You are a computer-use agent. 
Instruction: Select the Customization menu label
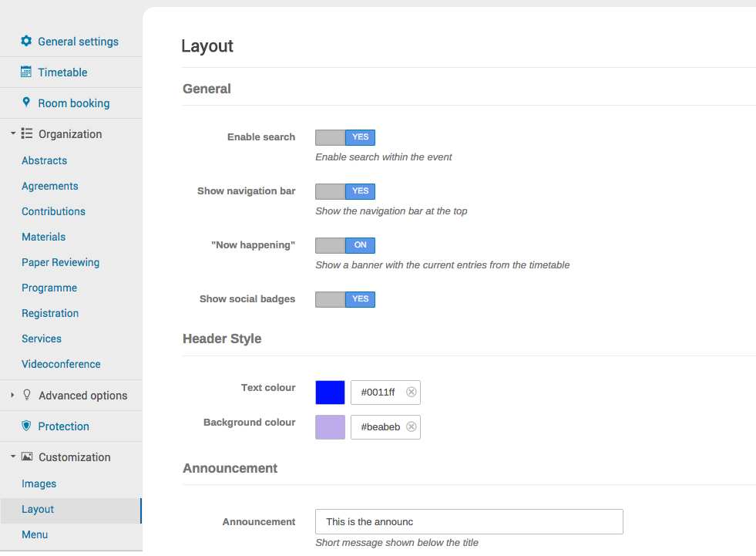(x=74, y=457)
